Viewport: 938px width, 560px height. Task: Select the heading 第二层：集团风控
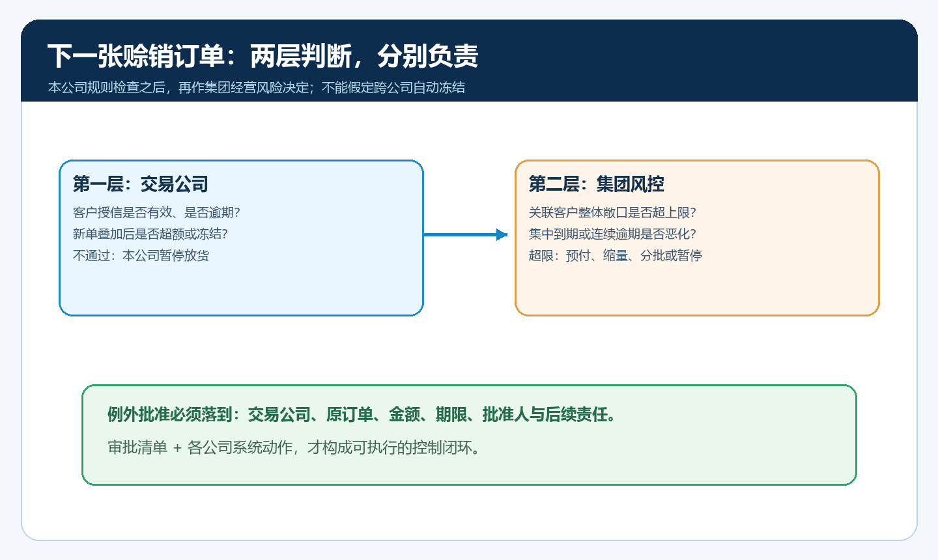pyautogui.click(x=597, y=184)
